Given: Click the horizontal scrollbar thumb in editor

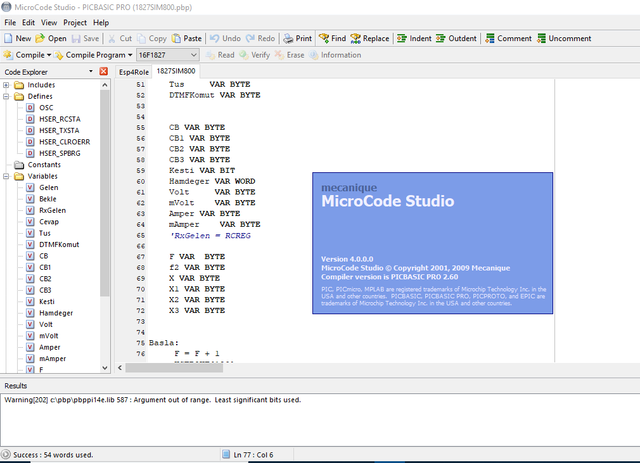Looking at the screenshot, I should pos(174,368).
